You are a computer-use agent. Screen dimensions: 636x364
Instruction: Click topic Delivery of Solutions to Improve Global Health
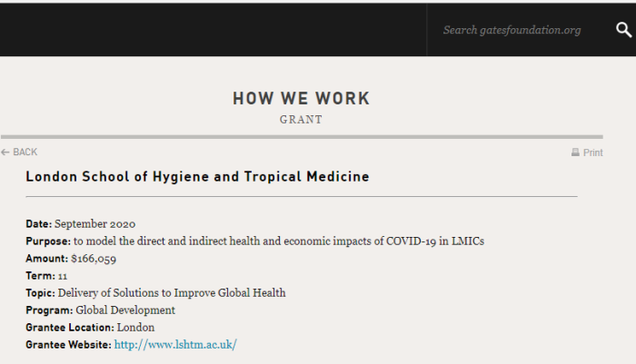point(172,293)
